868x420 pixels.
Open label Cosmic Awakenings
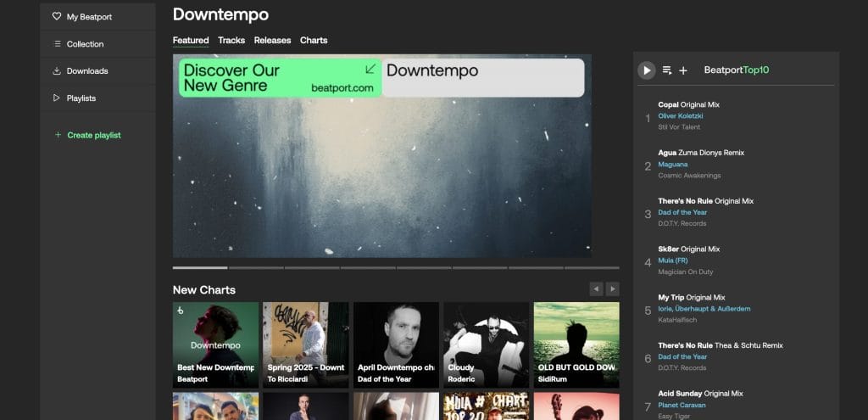click(x=689, y=175)
